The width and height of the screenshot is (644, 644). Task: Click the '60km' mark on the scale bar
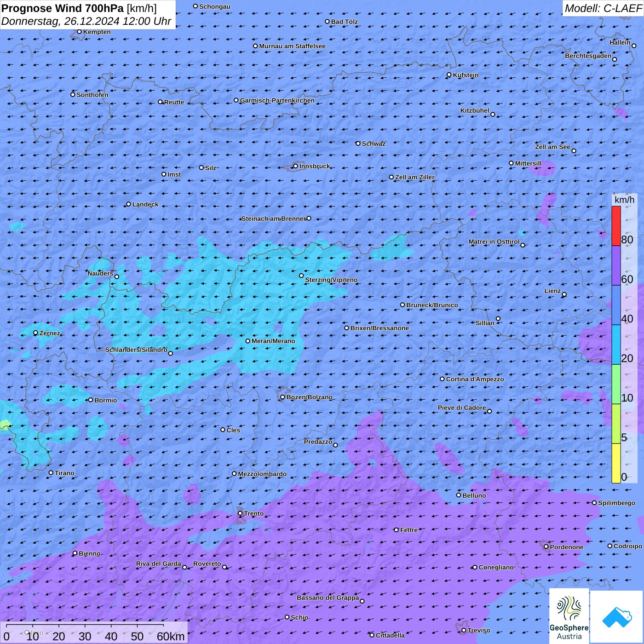pyautogui.click(x=171, y=636)
